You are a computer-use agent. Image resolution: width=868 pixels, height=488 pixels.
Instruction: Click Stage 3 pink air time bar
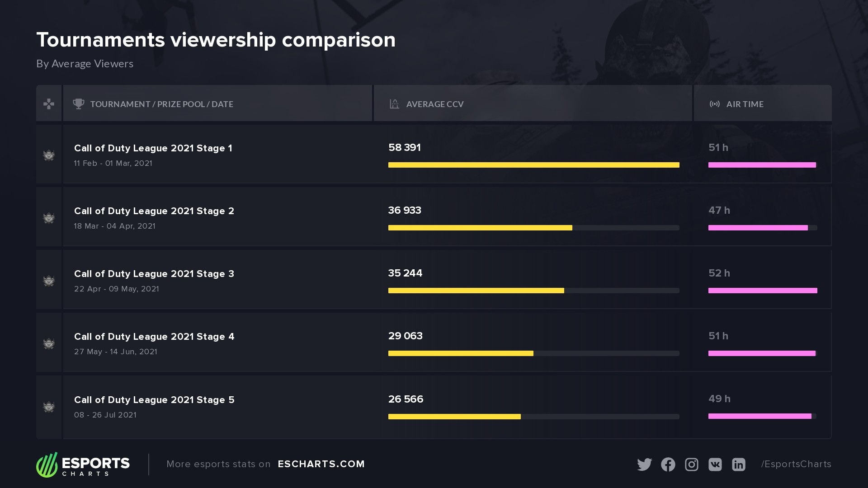pos(763,291)
